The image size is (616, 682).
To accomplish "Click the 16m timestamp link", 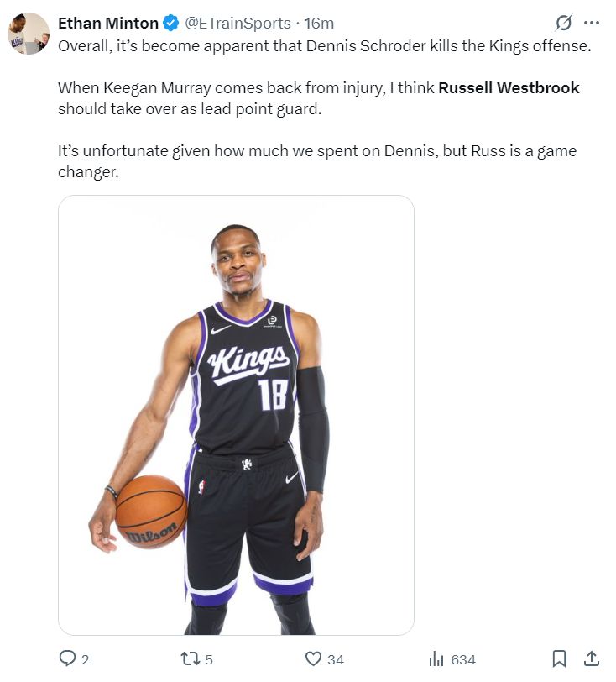I will pyautogui.click(x=319, y=23).
